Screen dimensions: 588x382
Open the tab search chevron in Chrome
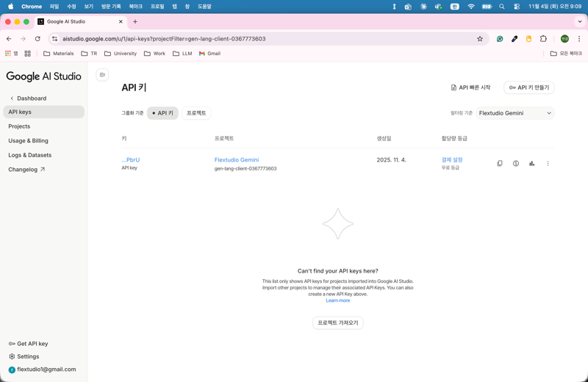pos(580,22)
